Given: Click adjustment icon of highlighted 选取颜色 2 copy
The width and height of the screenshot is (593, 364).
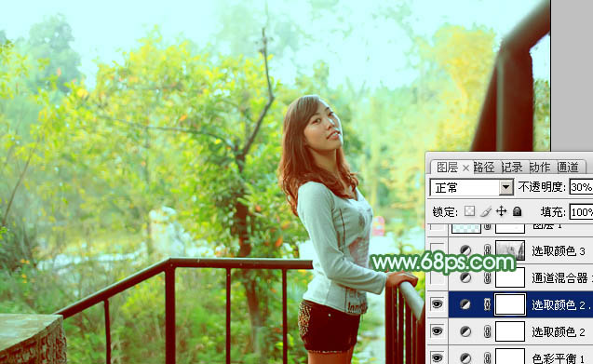Looking at the screenshot, I should point(465,304).
